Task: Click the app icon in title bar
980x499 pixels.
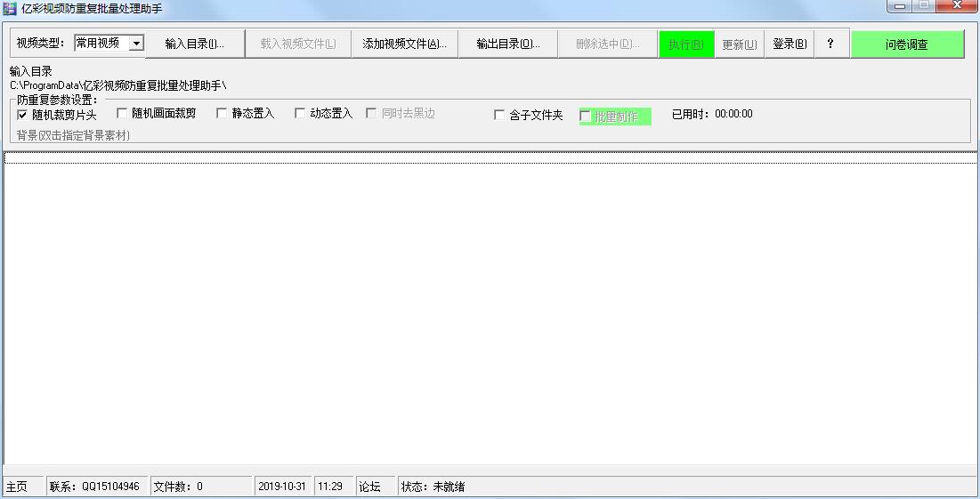Action: (x=10, y=9)
